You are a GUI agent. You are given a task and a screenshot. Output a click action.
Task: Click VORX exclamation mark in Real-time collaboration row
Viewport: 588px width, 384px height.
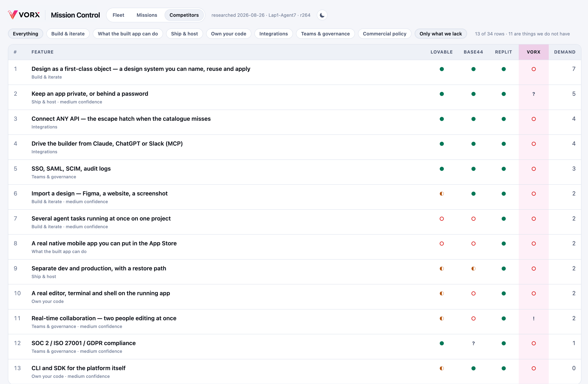click(533, 319)
